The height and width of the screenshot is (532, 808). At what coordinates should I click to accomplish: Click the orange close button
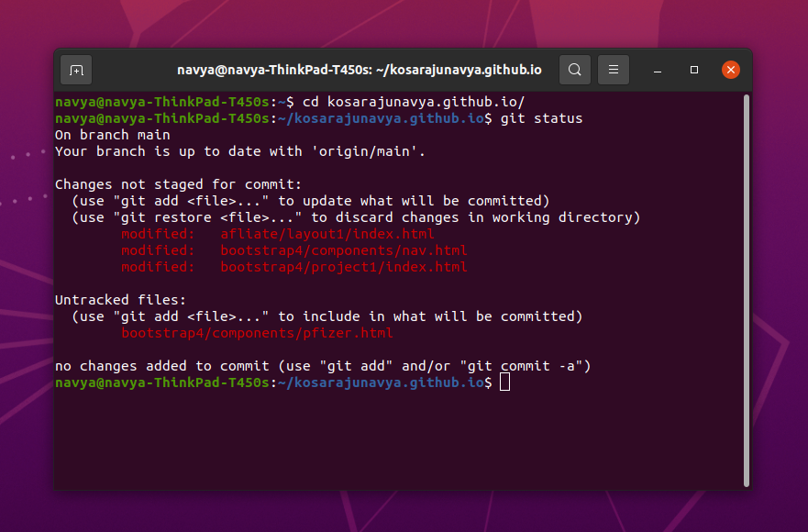(730, 69)
